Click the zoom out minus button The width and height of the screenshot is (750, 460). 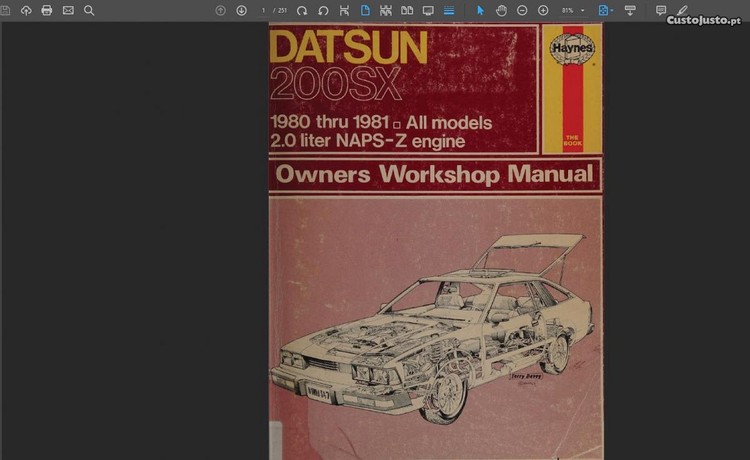tap(522, 10)
